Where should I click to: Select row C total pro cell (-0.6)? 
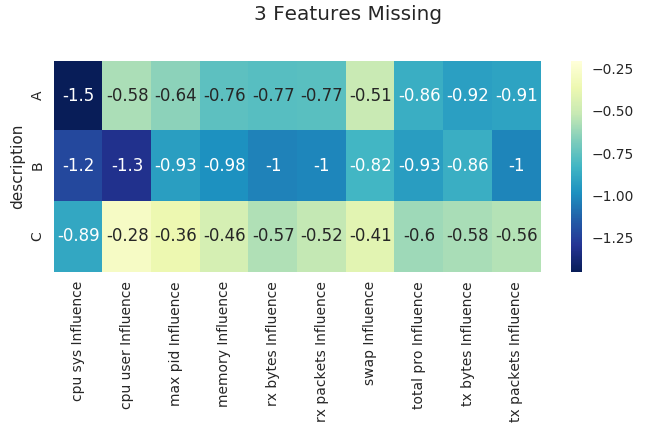[419, 236]
